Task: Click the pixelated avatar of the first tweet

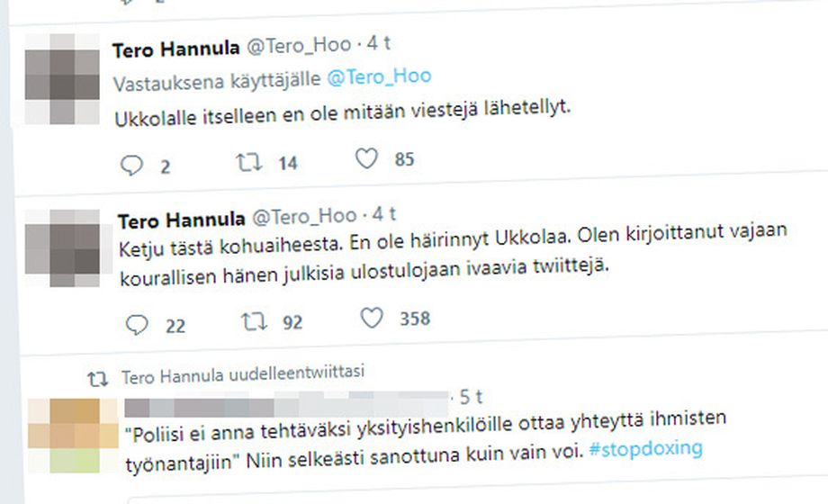Action: [x=62, y=79]
